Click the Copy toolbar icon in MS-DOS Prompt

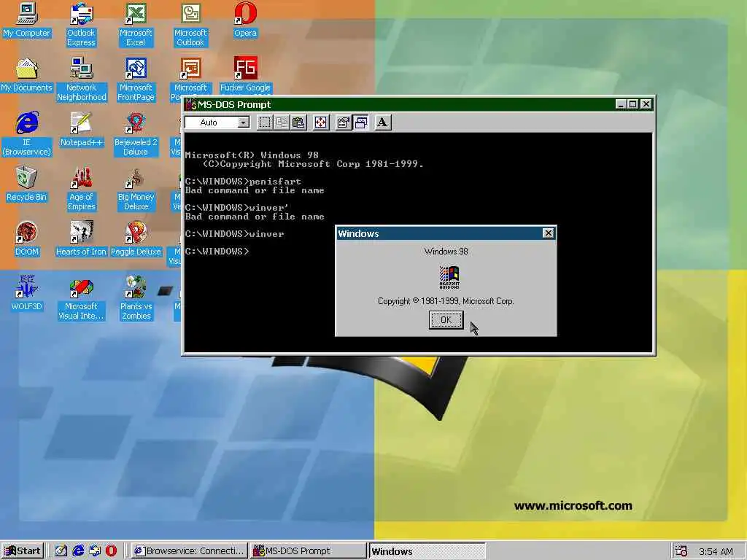coord(282,122)
